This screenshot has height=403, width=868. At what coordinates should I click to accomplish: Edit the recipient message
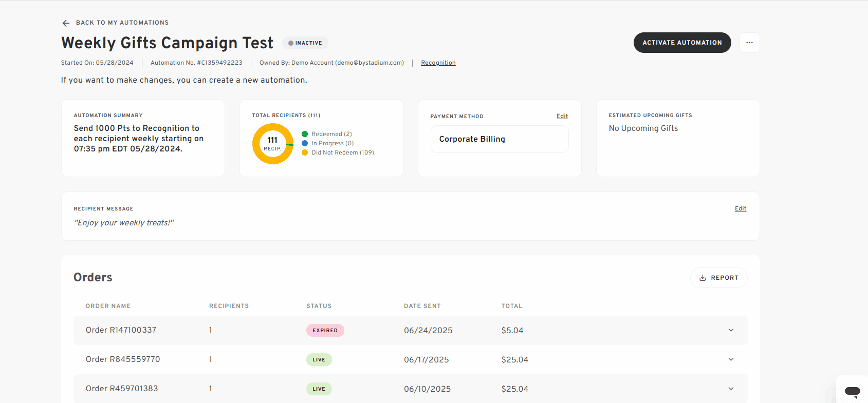pyautogui.click(x=741, y=208)
